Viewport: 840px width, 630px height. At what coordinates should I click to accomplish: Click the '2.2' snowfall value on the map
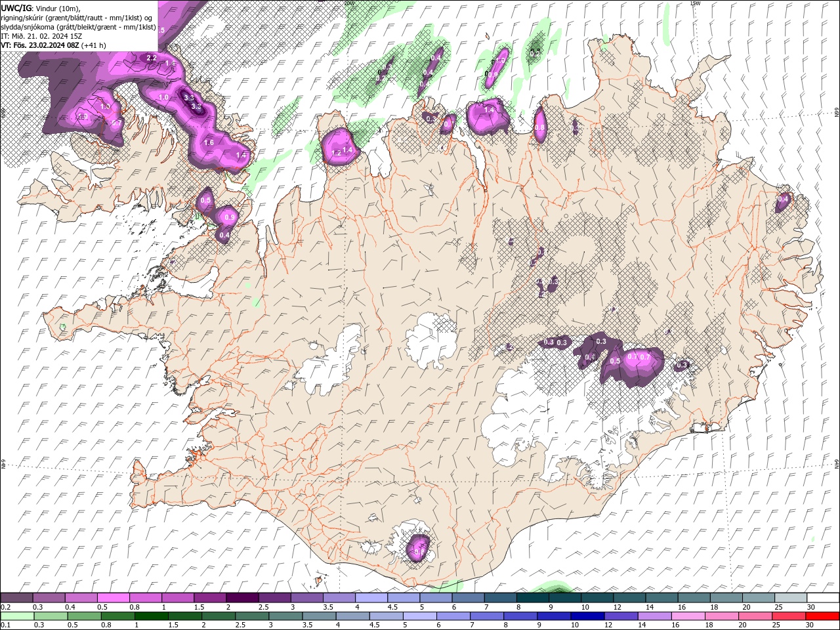(x=152, y=58)
